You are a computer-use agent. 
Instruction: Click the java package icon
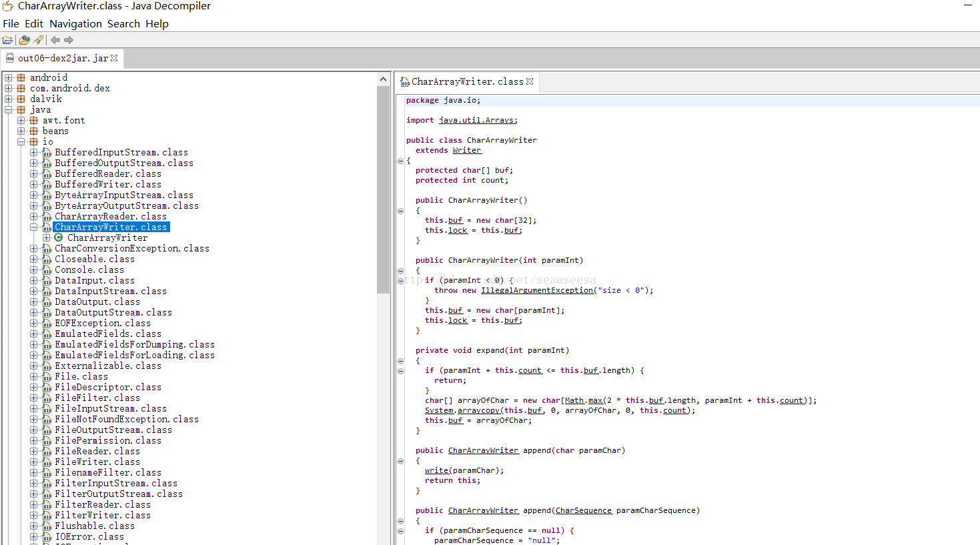click(x=21, y=109)
